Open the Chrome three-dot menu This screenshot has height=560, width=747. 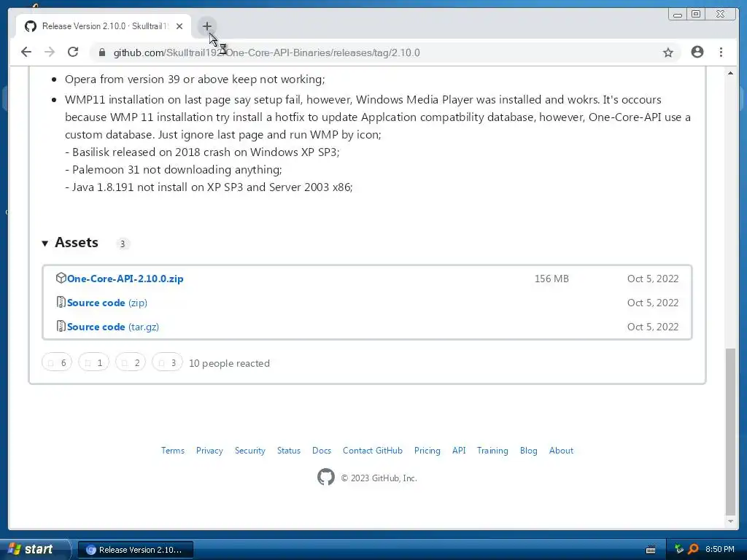[721, 52]
